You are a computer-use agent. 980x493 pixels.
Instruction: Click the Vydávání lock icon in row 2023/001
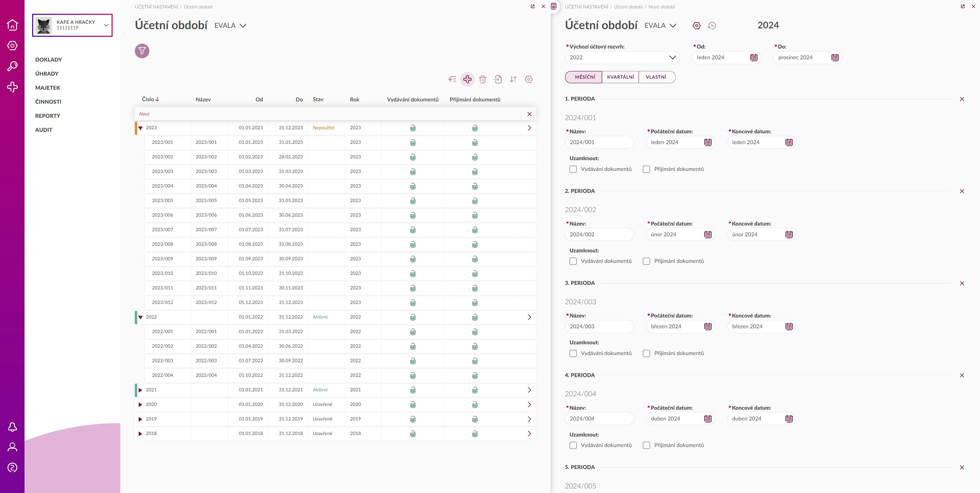[x=413, y=143]
